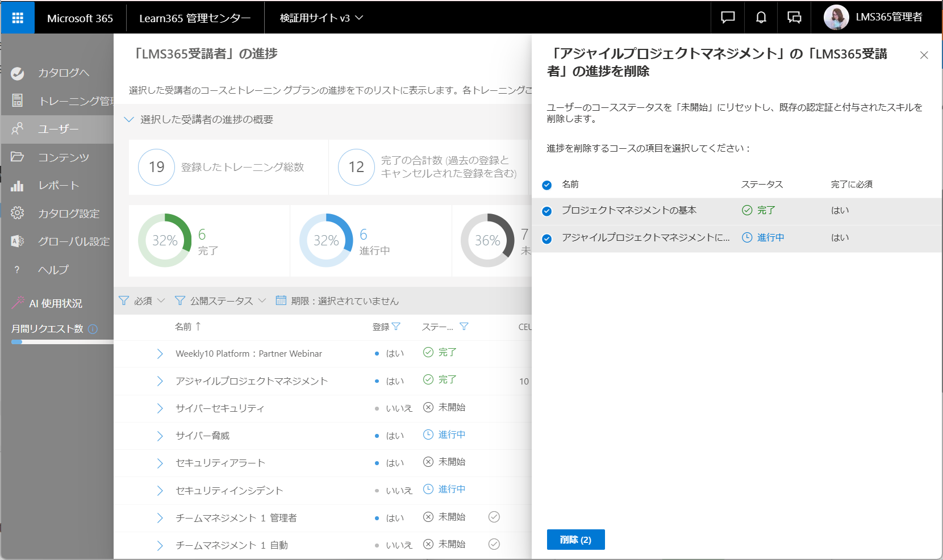
Task: Uncheck アジャイルプロジェクトマネジメントに... item checkbox
Action: [547, 239]
